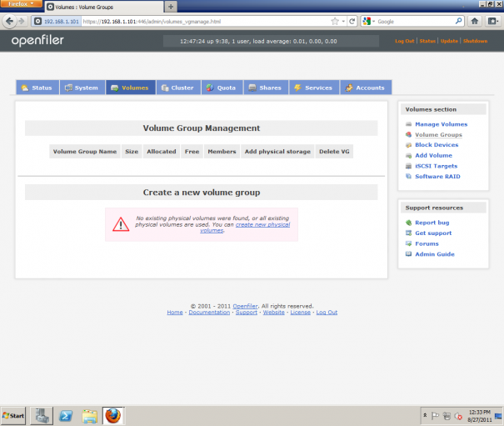Open the bookmarks toolbar button
Image resolution: width=504 pixels, height=426 pixels.
492,21
